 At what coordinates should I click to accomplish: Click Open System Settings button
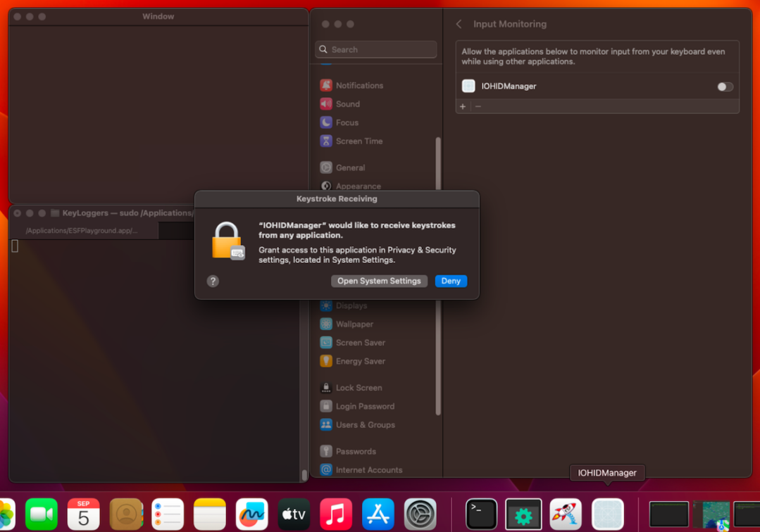click(379, 281)
